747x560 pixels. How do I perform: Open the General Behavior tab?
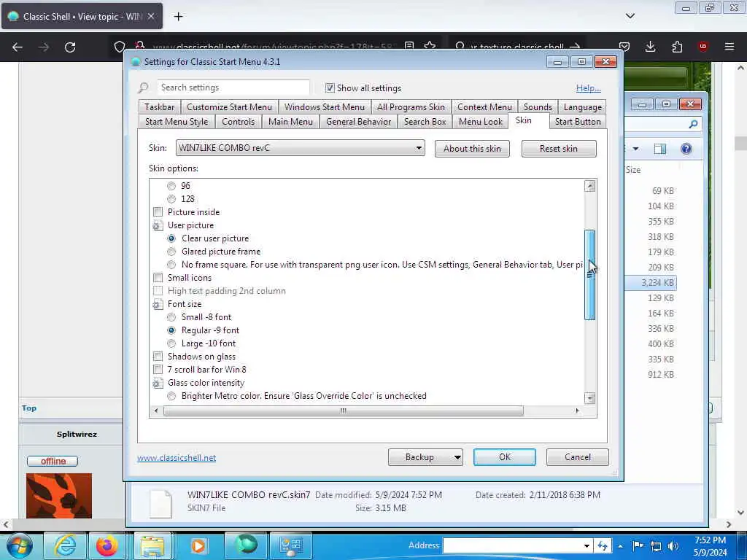[358, 122]
